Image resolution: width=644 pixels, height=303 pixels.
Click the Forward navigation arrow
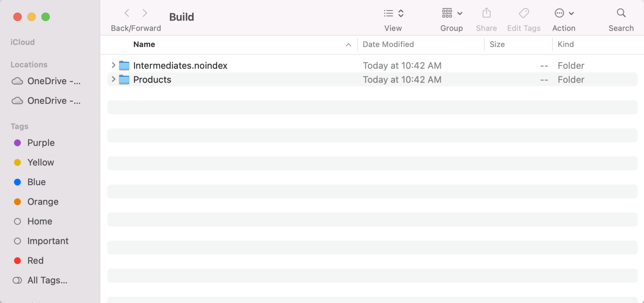[145, 13]
